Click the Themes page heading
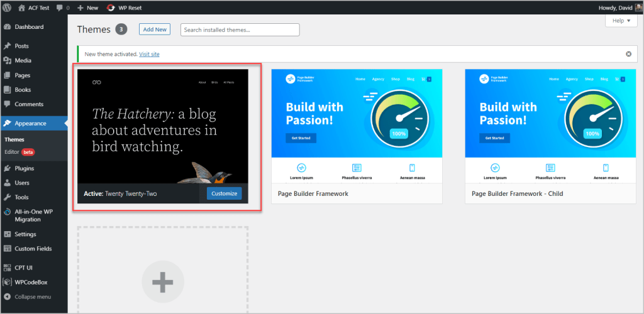This screenshot has width=644, height=314. click(94, 30)
